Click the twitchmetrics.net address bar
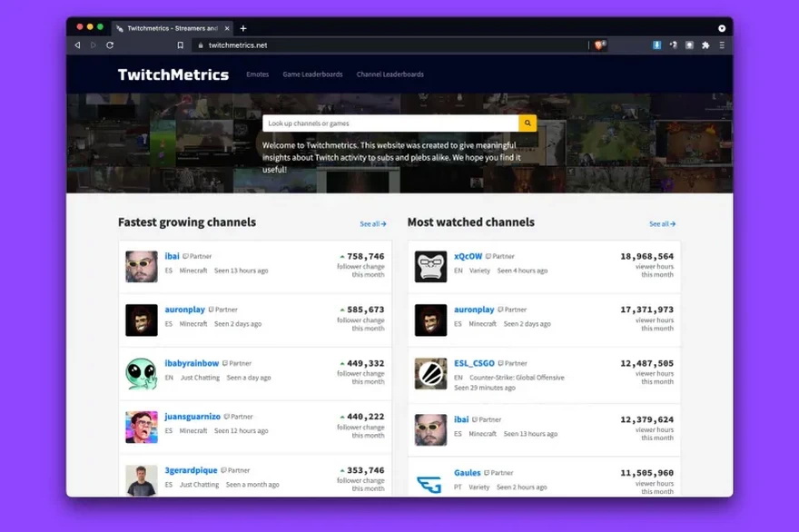This screenshot has width=799, height=532. coord(390,45)
